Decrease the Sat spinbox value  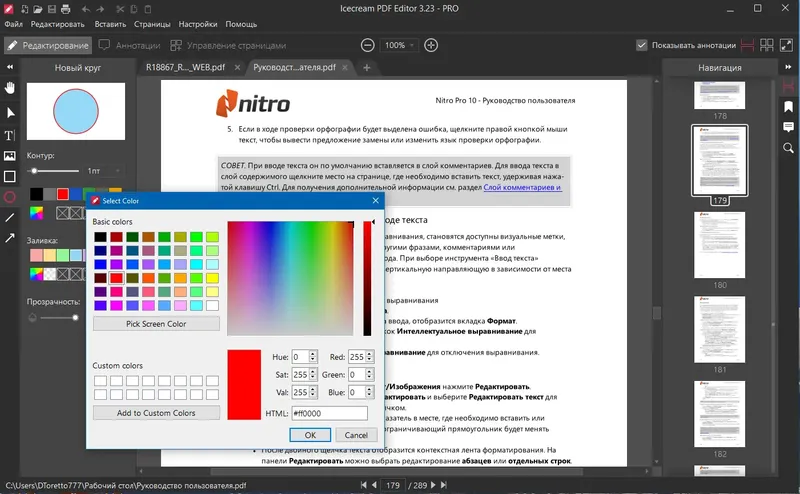(x=313, y=378)
